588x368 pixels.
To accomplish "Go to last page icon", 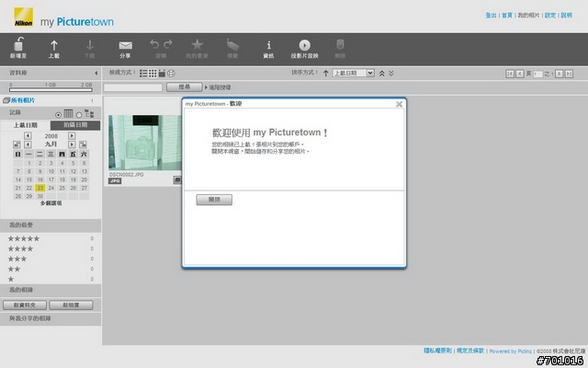I will pos(569,74).
